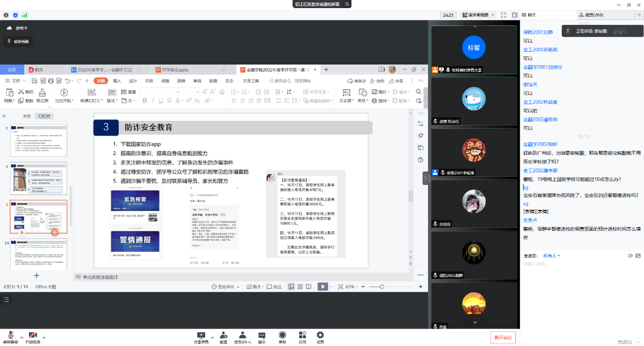Click the pinned screen lock button
Image resolution: width=644 pixels, height=346 pixels.
(18, 42)
